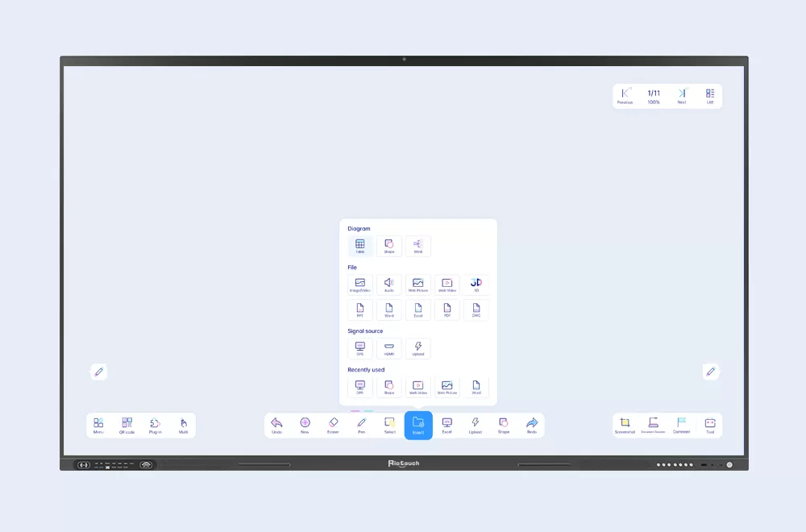Choose Audio in the File section

pos(389,285)
